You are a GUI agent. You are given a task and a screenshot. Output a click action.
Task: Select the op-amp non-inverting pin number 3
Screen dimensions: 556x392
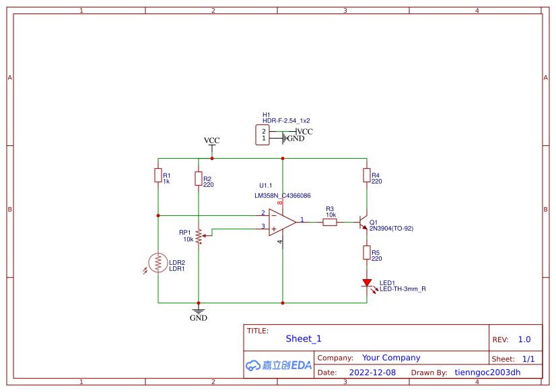point(263,226)
